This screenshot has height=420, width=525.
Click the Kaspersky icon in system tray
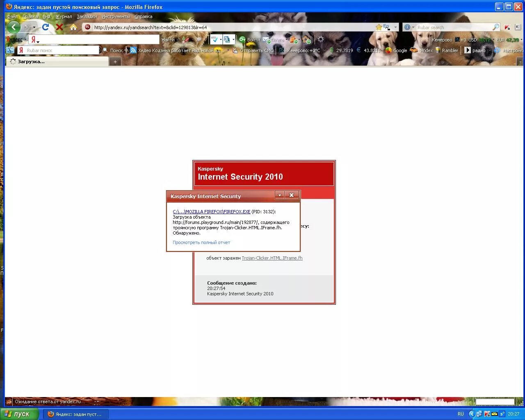click(x=487, y=414)
